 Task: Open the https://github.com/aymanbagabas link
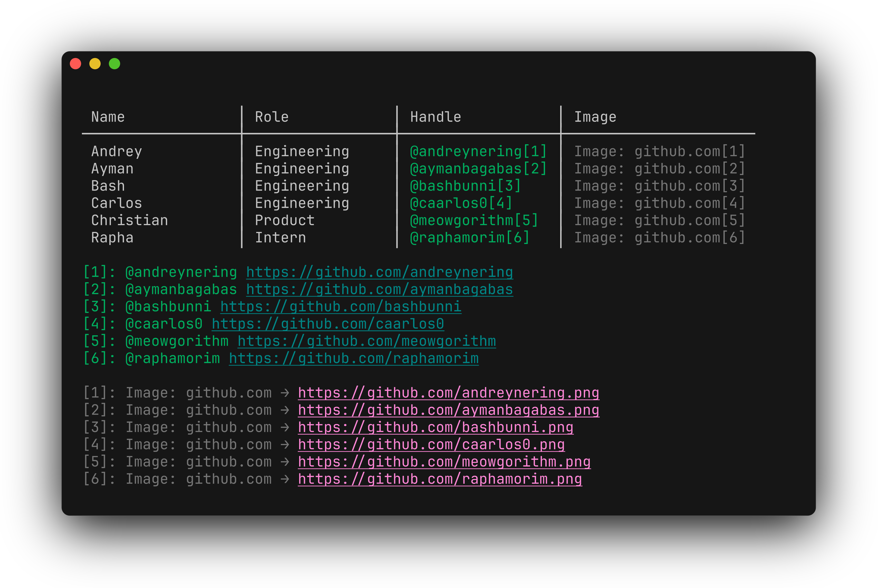pyautogui.click(x=380, y=289)
